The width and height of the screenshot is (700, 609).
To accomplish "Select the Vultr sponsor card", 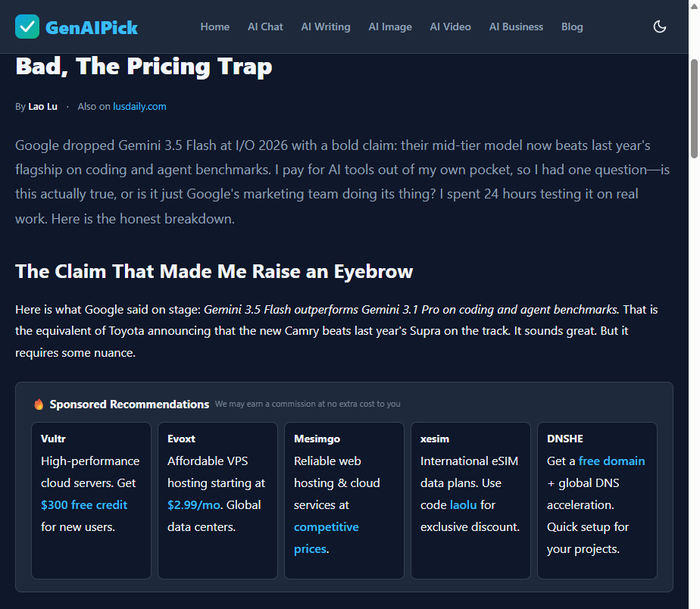I will 91,501.
